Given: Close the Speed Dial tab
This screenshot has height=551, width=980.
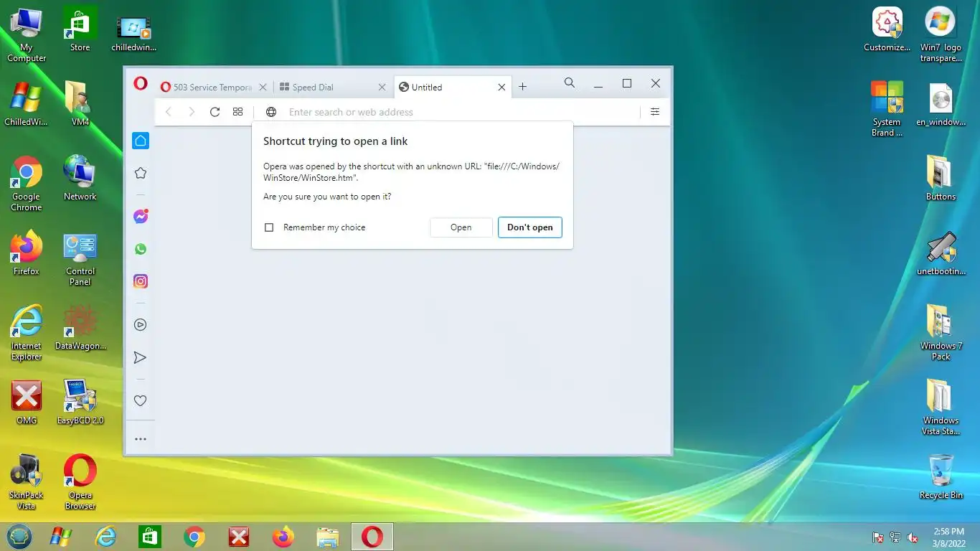Looking at the screenshot, I should coord(382,87).
